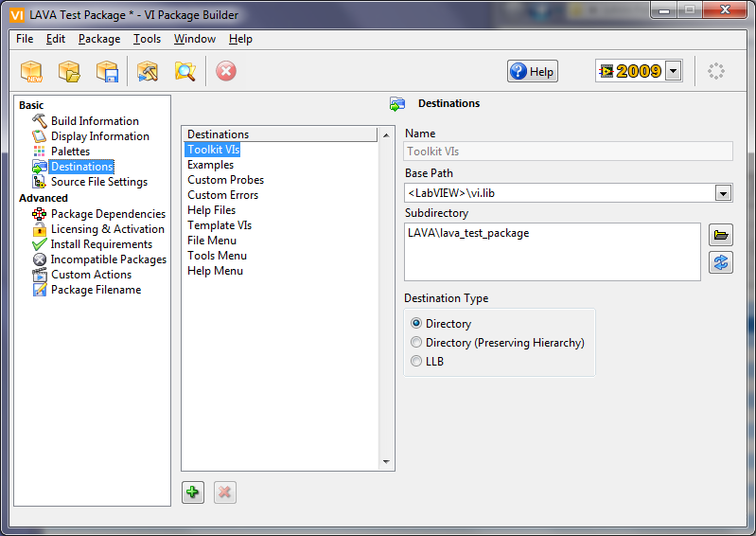Viewport: 756px width, 536px height.
Task: Select Help Files in the Destinations list
Action: pos(211,210)
